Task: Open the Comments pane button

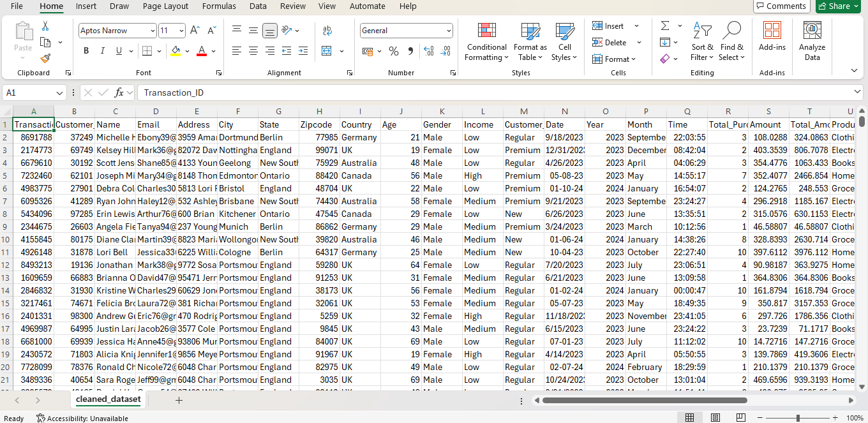Action: [780, 6]
